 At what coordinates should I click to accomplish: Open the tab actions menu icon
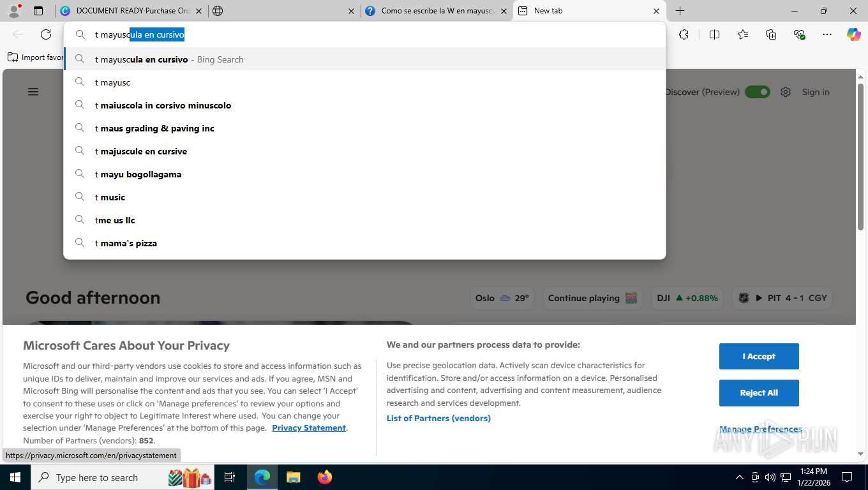tap(38, 11)
